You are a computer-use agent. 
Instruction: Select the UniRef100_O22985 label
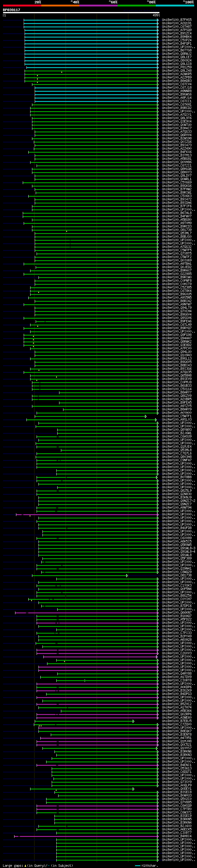click(177, 274)
